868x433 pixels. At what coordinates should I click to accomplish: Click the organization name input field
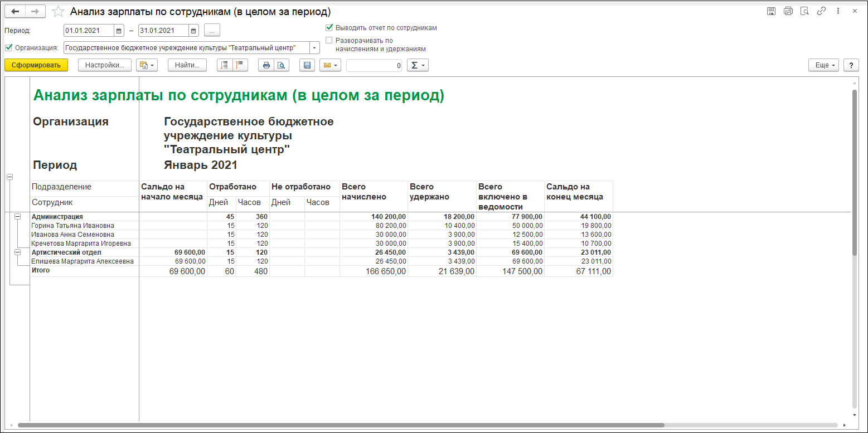point(187,47)
